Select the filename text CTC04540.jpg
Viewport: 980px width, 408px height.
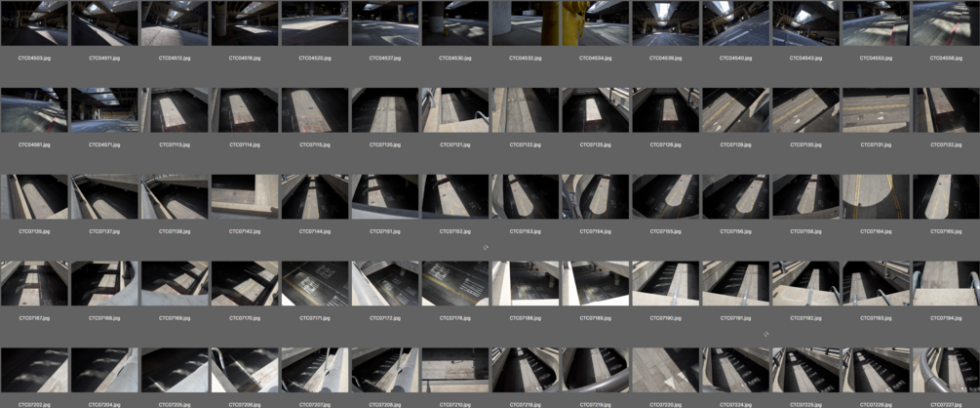click(735, 58)
